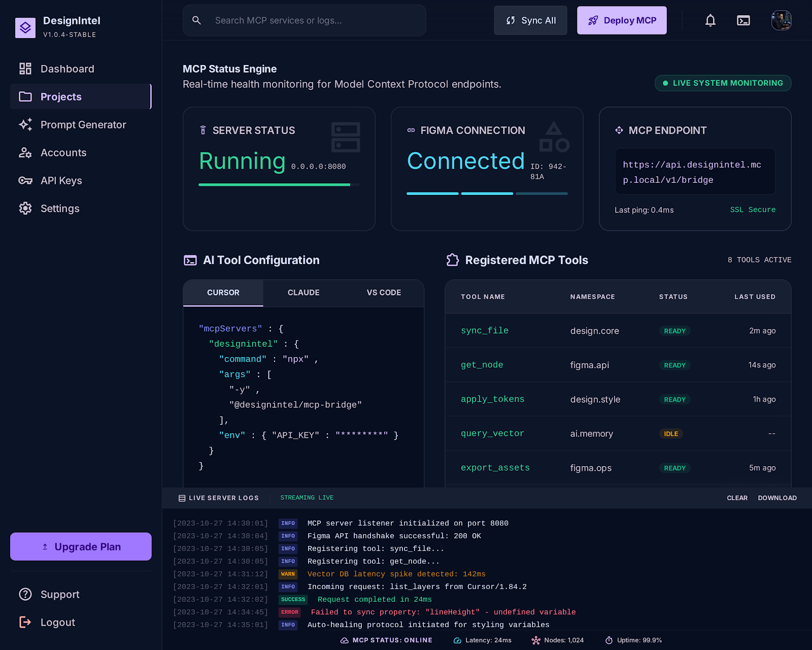Open Settings from the sidebar

(x=81, y=208)
